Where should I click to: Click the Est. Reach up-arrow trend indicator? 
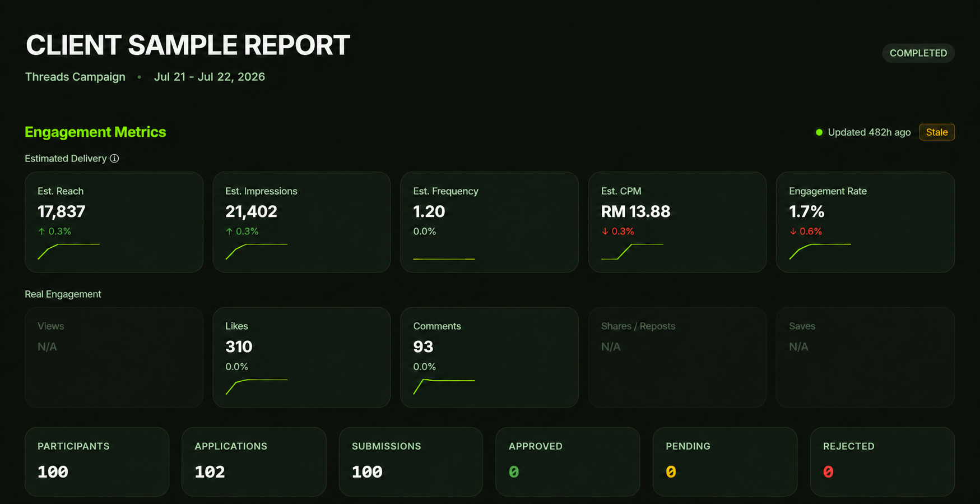tap(41, 231)
